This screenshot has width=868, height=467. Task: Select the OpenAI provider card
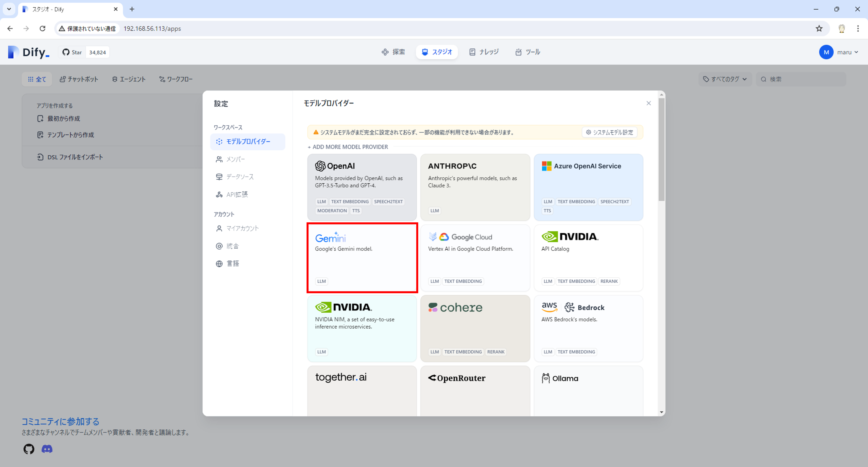tap(362, 187)
